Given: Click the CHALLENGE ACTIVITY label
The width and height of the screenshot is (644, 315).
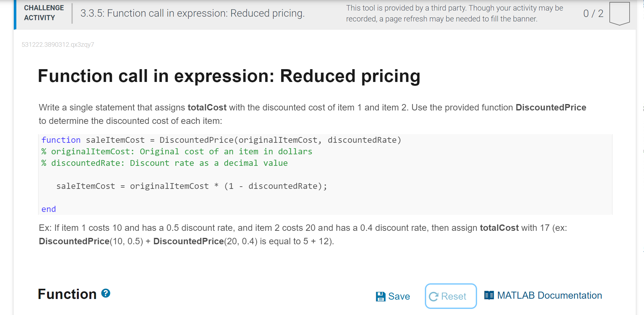Looking at the screenshot, I should (x=44, y=13).
